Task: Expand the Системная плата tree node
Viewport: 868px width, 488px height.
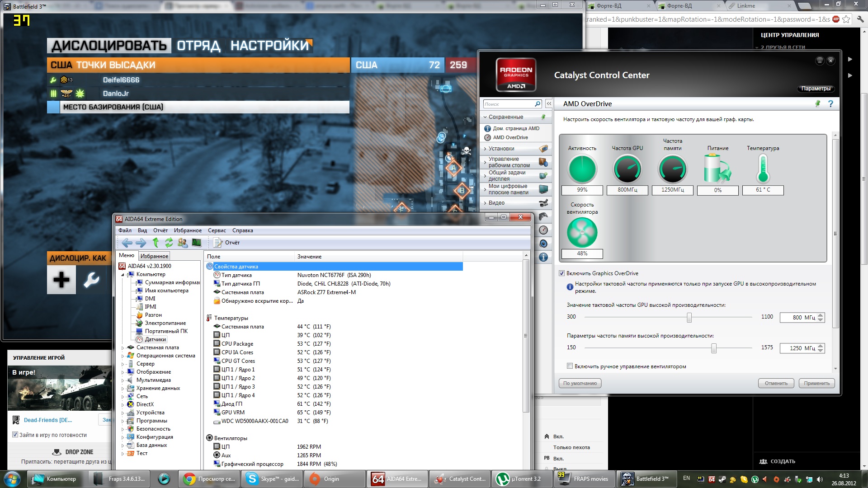Action: click(x=123, y=348)
